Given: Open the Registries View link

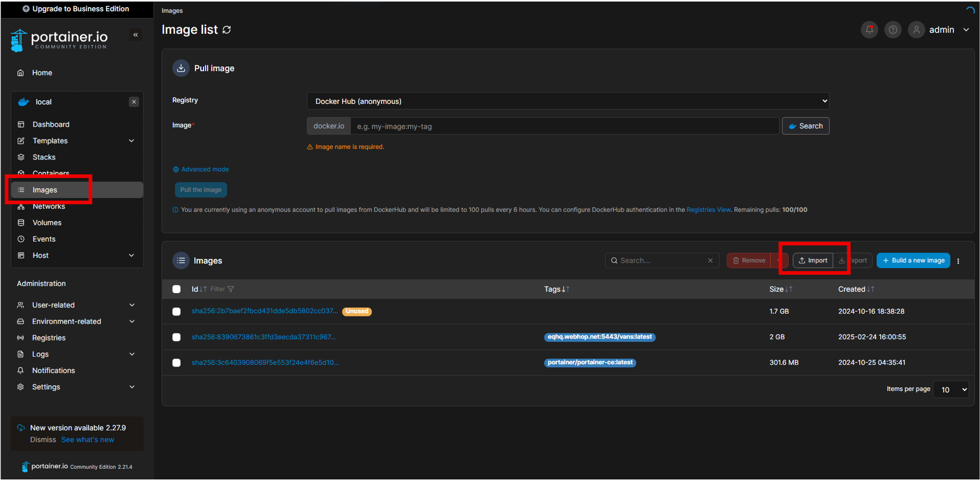Looking at the screenshot, I should point(708,210).
